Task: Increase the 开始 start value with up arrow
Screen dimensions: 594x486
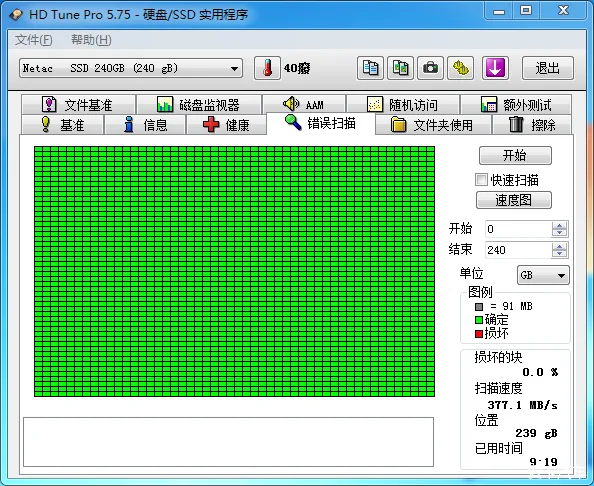Action: 560,226
